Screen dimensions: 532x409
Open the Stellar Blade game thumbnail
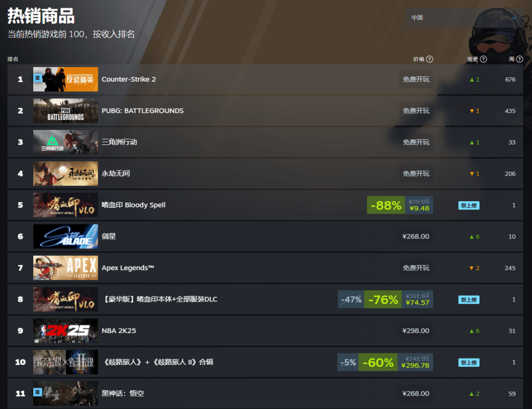65,236
